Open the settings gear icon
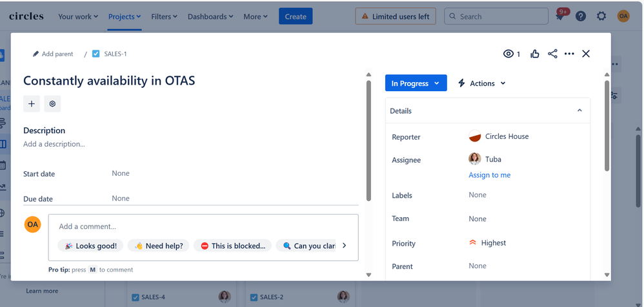This screenshot has height=307, width=644. click(x=601, y=16)
